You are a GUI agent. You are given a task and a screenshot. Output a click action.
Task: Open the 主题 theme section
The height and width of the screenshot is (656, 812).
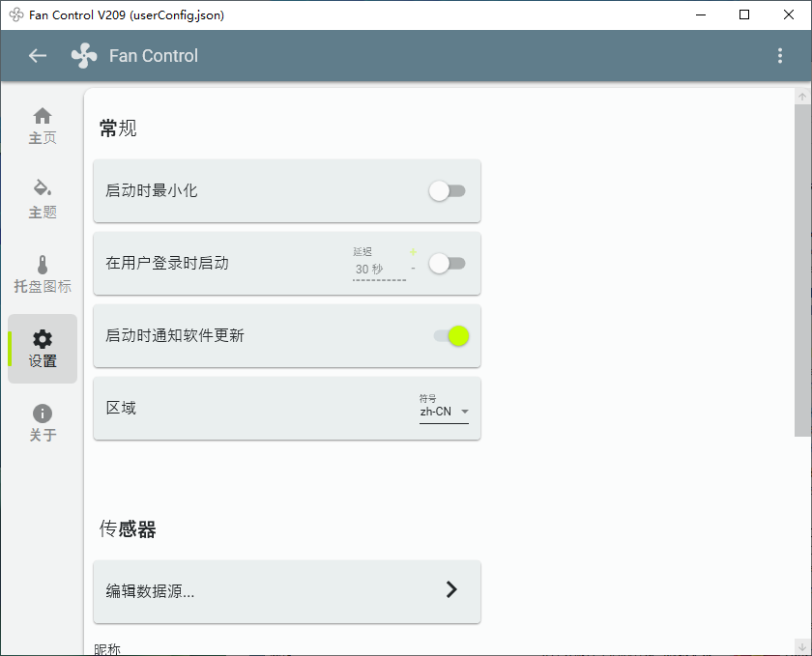pyautogui.click(x=43, y=200)
